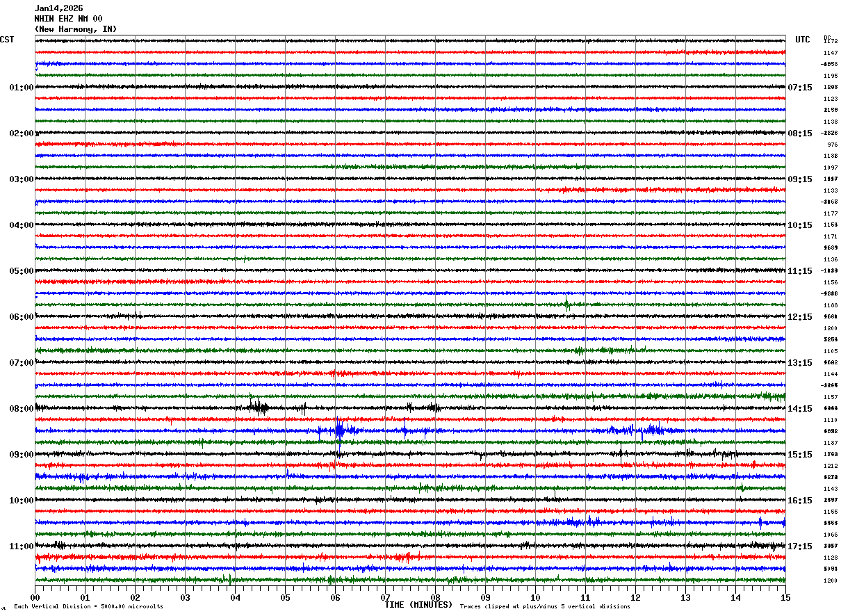Click the DC offset value 976

tap(833, 145)
